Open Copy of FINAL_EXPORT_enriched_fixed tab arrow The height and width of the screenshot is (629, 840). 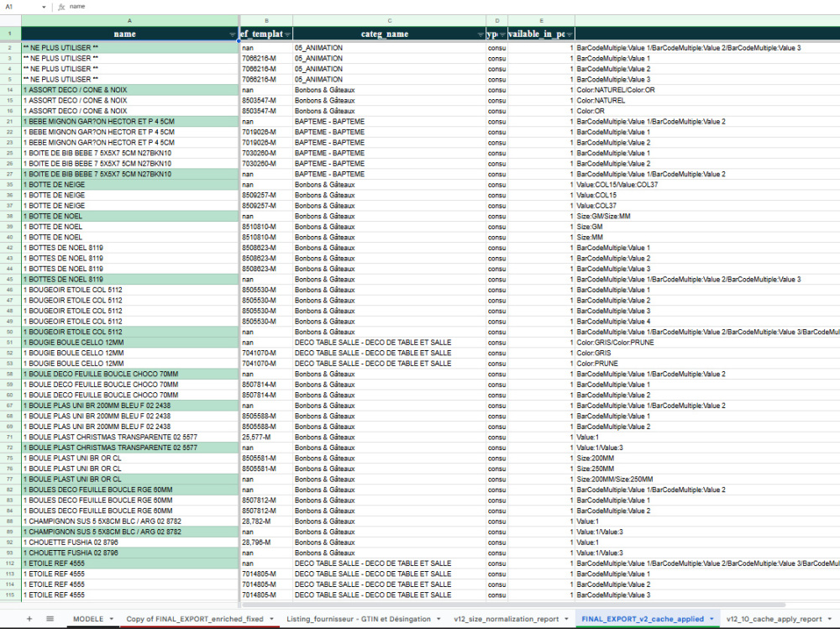pos(271,619)
